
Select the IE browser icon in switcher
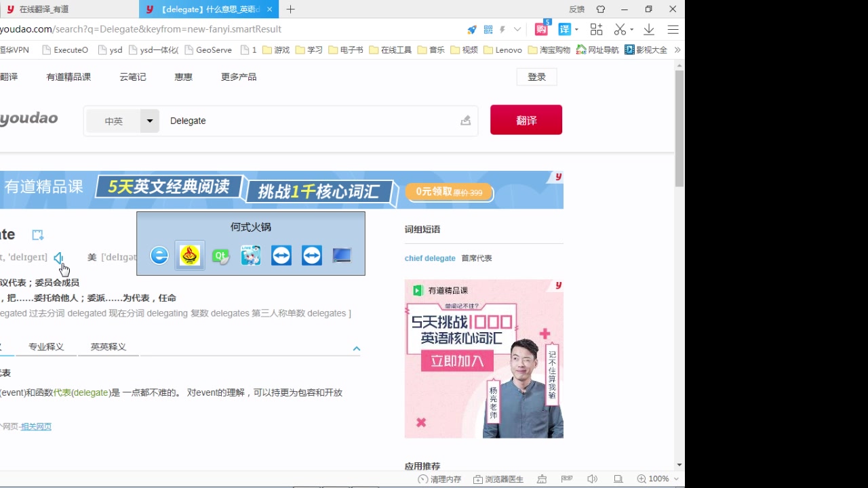click(x=159, y=256)
